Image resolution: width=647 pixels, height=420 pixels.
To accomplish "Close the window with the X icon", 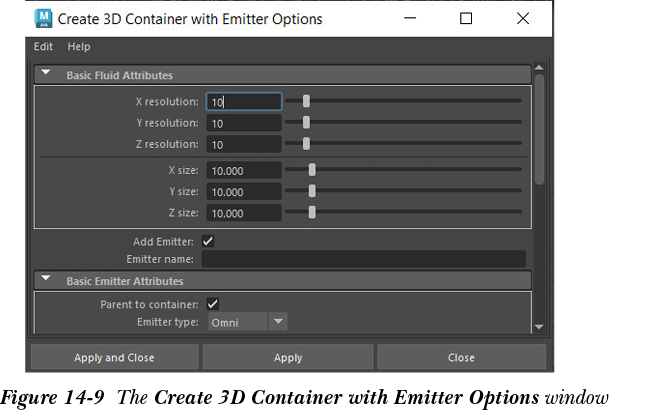I will [x=522, y=18].
